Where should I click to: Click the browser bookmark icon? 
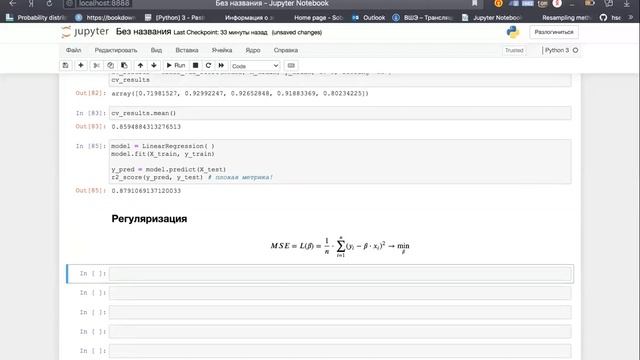(x=475, y=3)
